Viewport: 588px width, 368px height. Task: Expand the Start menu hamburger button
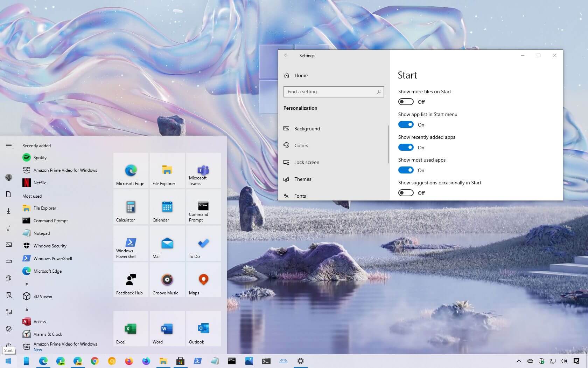pyautogui.click(x=9, y=145)
